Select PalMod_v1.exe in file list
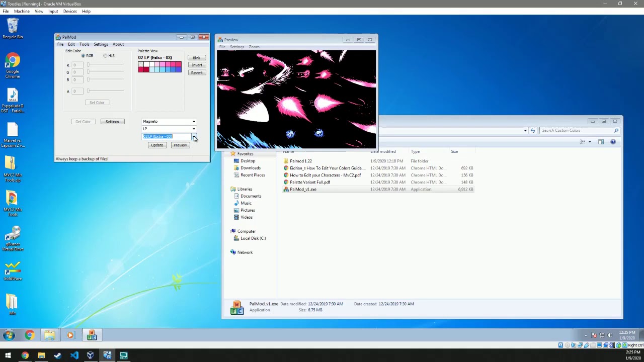 pyautogui.click(x=378, y=190)
